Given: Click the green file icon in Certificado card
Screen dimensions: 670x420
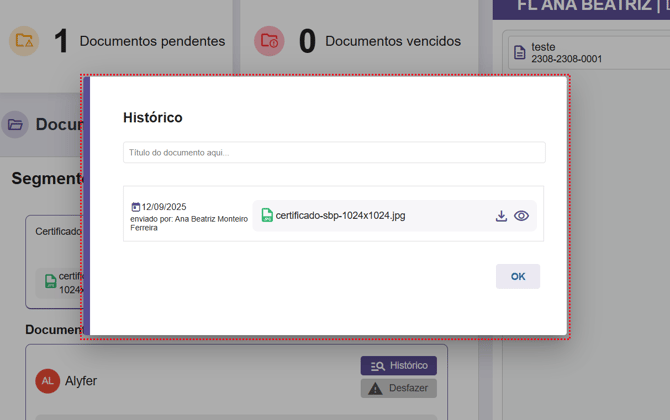Looking at the screenshot, I should (x=50, y=282).
